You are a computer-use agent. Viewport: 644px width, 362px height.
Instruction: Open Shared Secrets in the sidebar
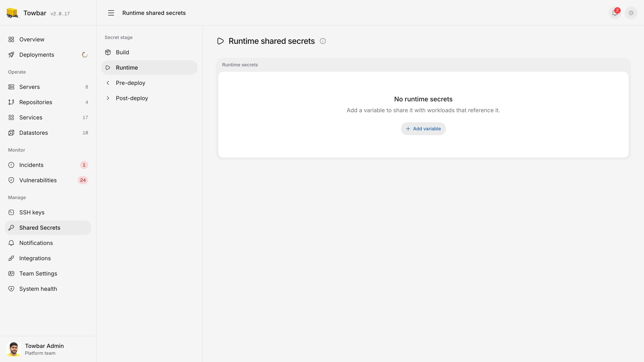point(48,228)
